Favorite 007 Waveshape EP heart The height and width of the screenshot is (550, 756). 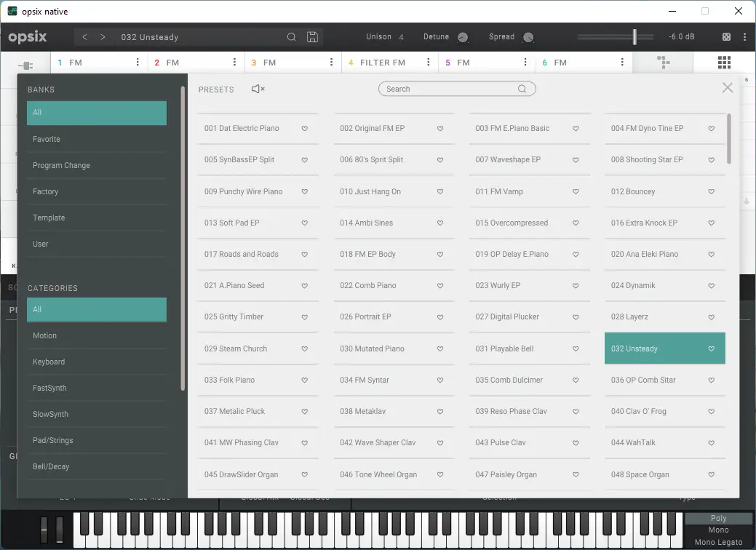pyautogui.click(x=576, y=160)
